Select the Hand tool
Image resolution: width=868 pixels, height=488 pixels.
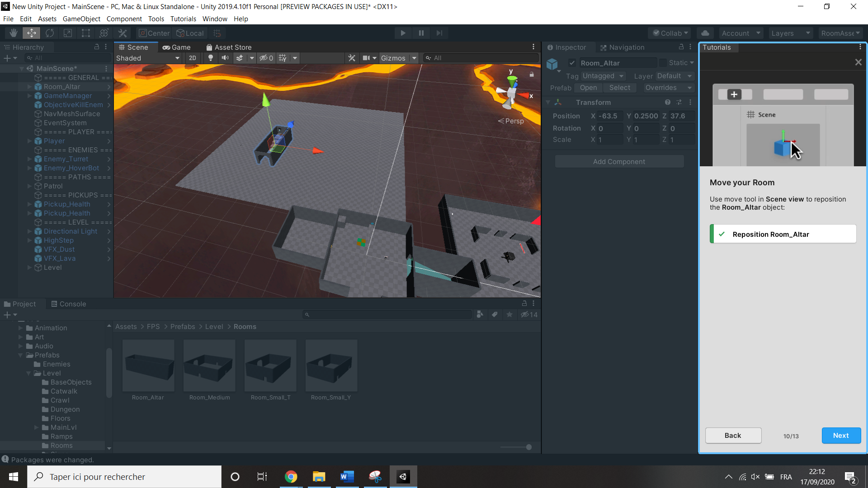click(x=14, y=33)
